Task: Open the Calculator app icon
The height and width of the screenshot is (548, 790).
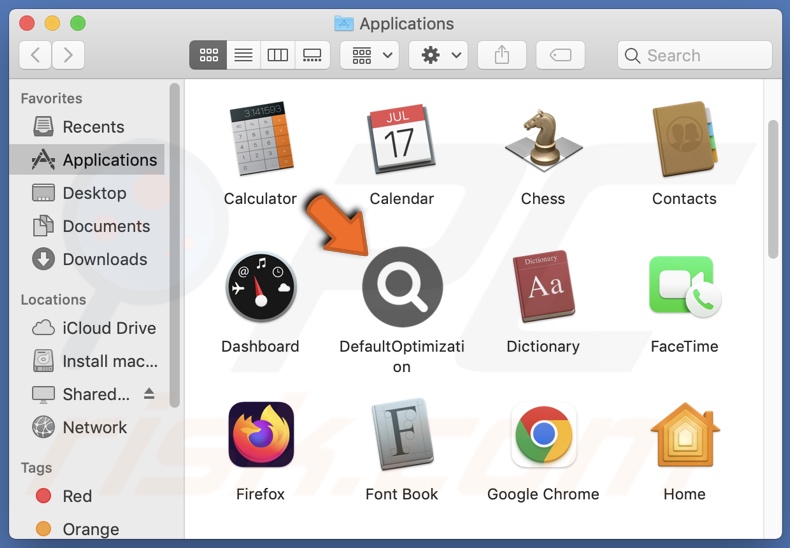Action: coord(261,139)
